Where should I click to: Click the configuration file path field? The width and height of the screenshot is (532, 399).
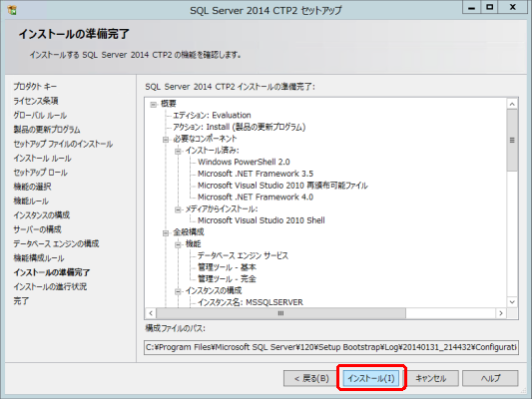tap(331, 347)
